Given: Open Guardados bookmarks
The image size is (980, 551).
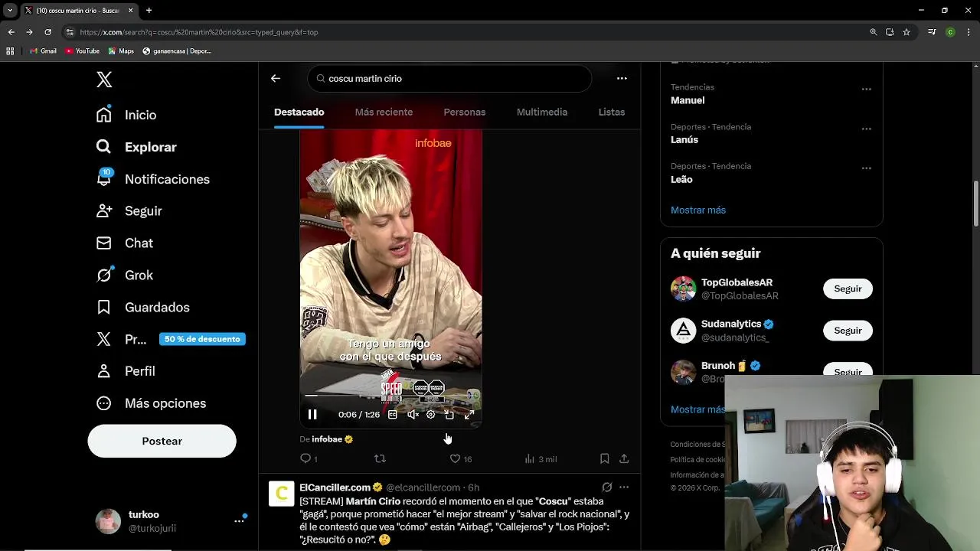Looking at the screenshot, I should coord(142,308).
